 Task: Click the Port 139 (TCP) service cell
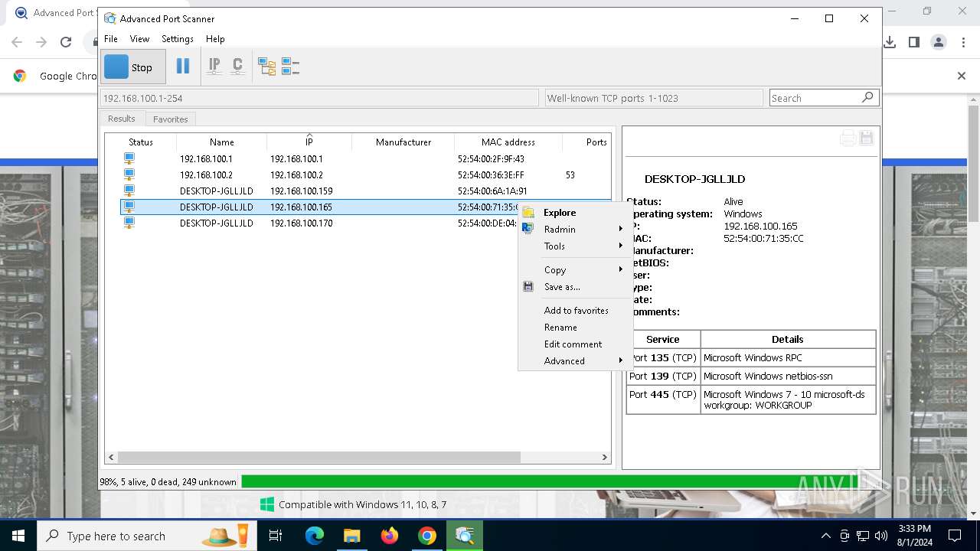coord(663,376)
